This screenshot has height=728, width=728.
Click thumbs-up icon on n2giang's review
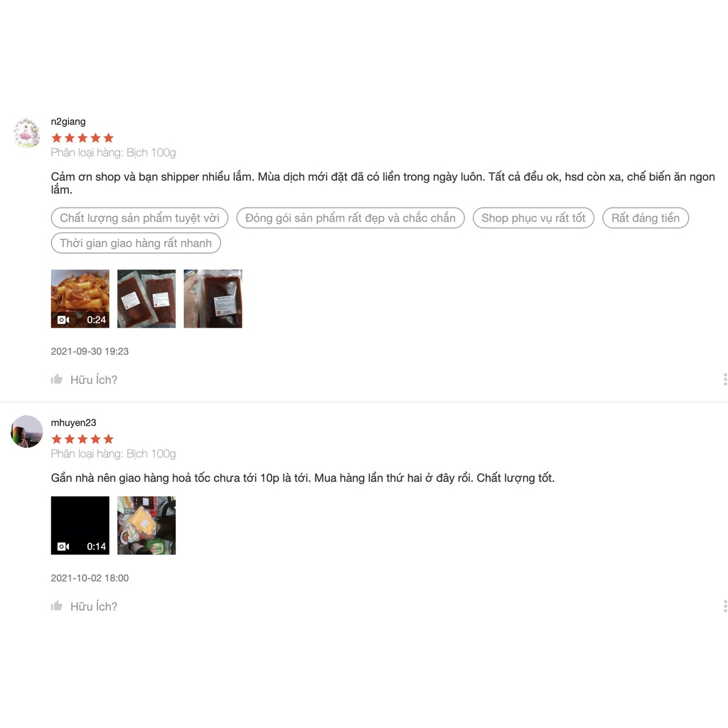point(57,380)
